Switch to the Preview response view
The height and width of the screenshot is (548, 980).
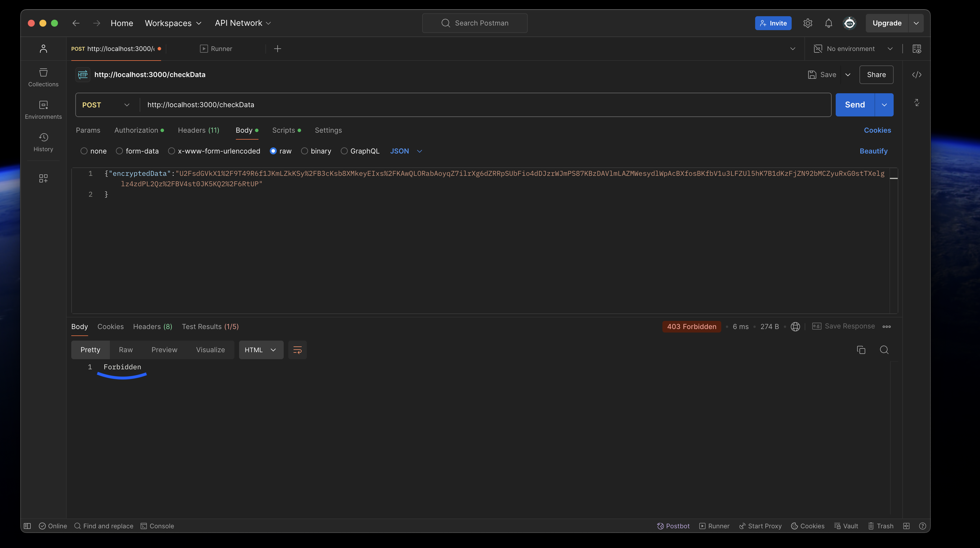point(164,350)
